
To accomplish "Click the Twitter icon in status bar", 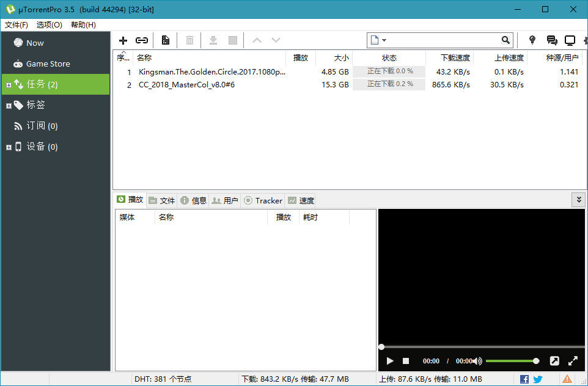I will 538,379.
